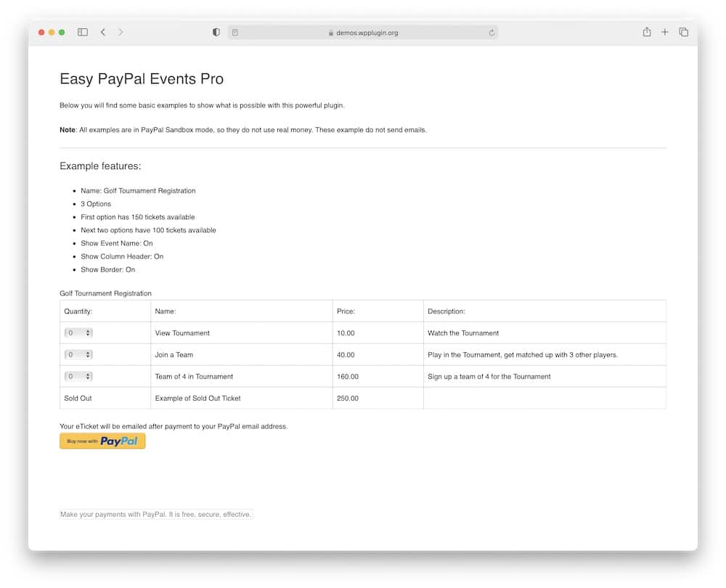This screenshot has height=588, width=726.
Task: Click the 'Example features:' subheading
Action: 100,166
